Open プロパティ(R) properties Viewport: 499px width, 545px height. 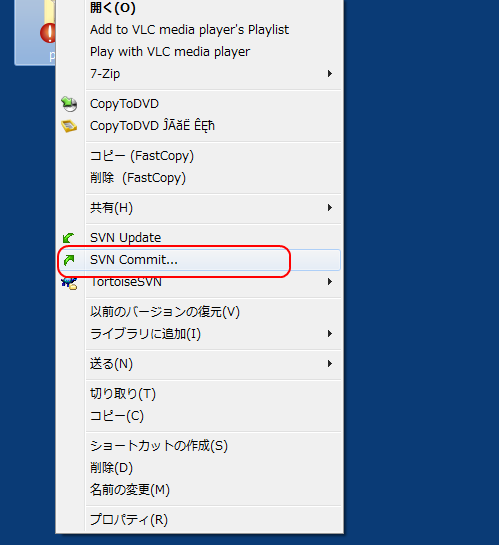point(198,520)
